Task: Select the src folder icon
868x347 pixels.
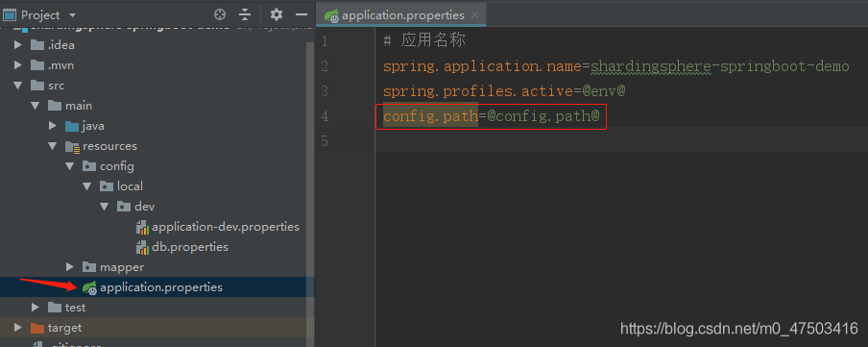Action: pyautogui.click(x=37, y=86)
